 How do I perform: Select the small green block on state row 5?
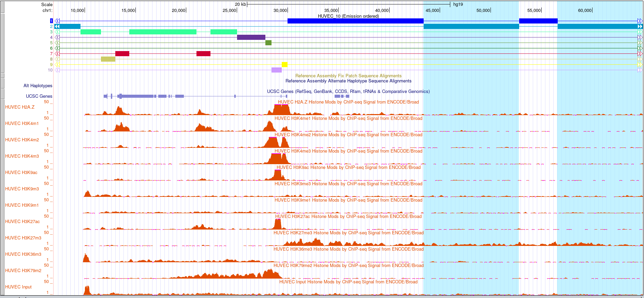[268, 43]
